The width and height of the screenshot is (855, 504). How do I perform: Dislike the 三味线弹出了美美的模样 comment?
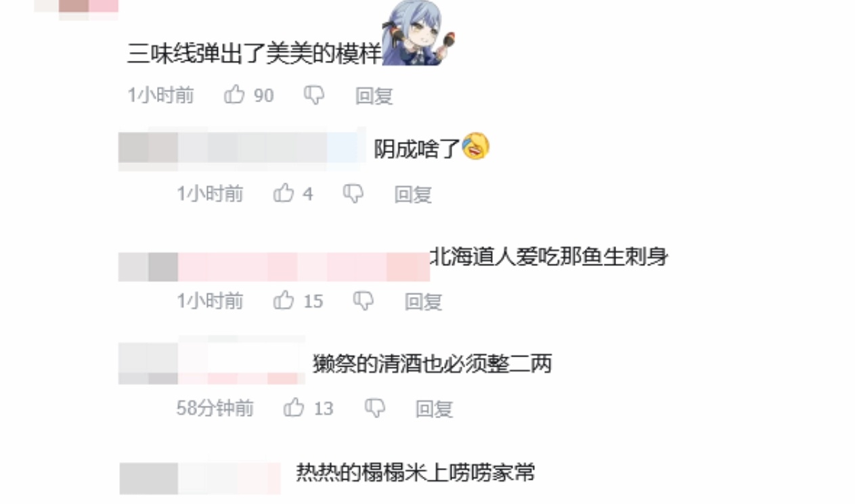coord(314,95)
